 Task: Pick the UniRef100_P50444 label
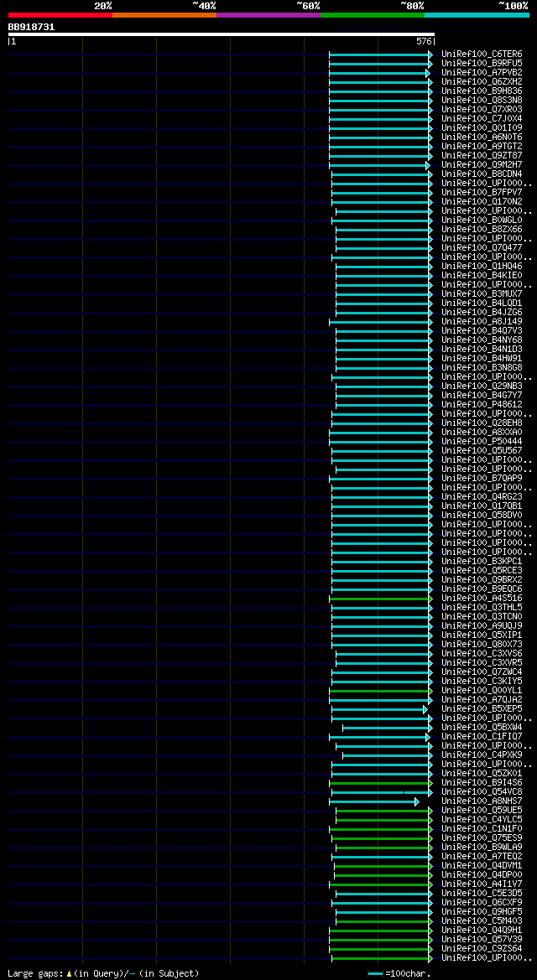pos(482,442)
